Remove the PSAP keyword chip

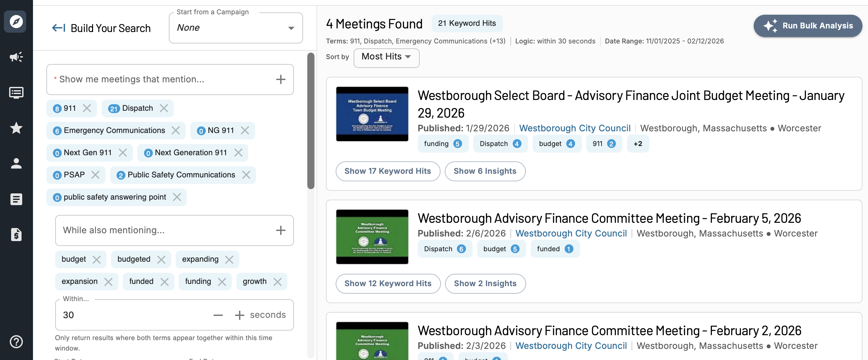click(x=95, y=175)
